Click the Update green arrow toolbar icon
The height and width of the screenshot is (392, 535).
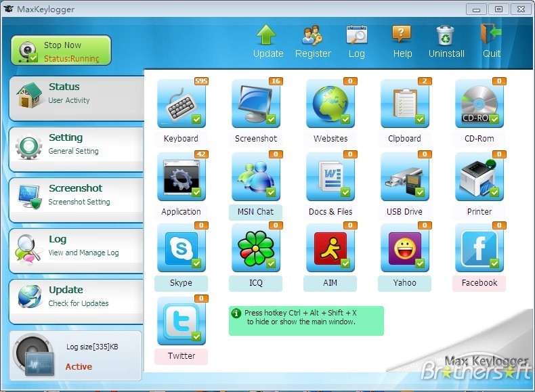(x=266, y=35)
